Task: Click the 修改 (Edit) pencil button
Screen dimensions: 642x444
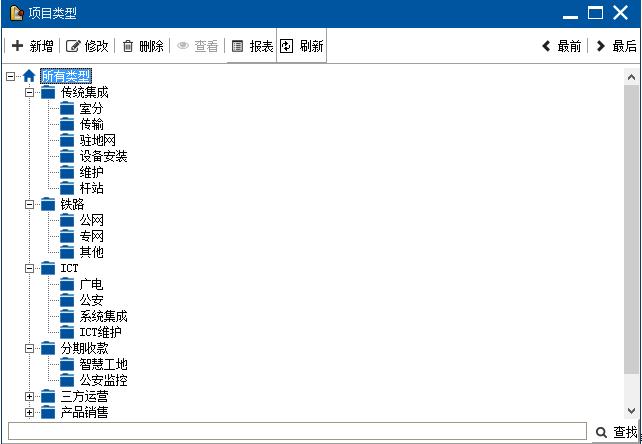Action: click(87, 46)
